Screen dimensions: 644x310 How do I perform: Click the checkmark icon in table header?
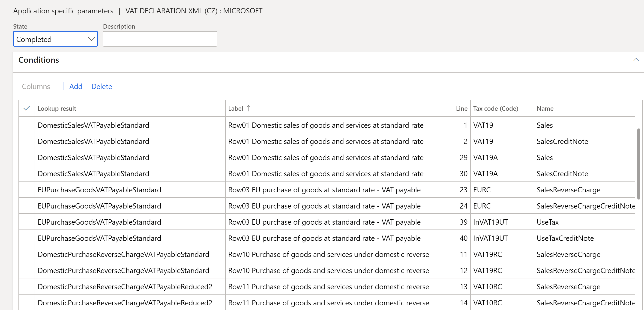(27, 108)
